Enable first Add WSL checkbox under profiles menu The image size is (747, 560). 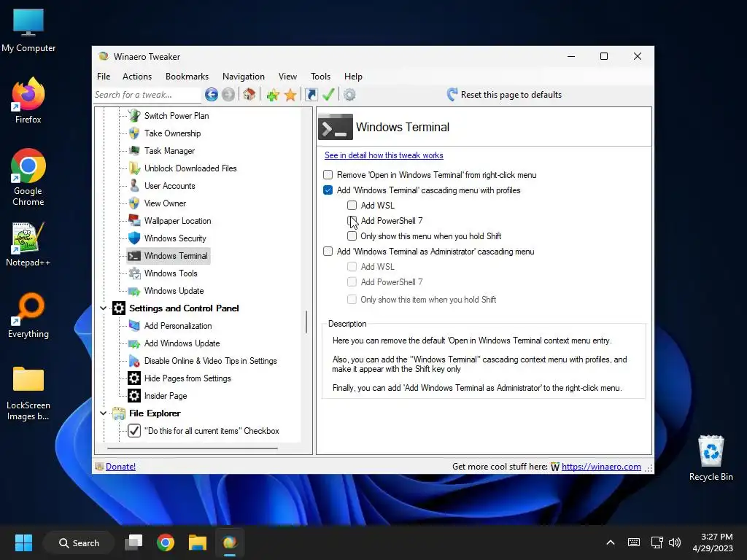coord(352,205)
